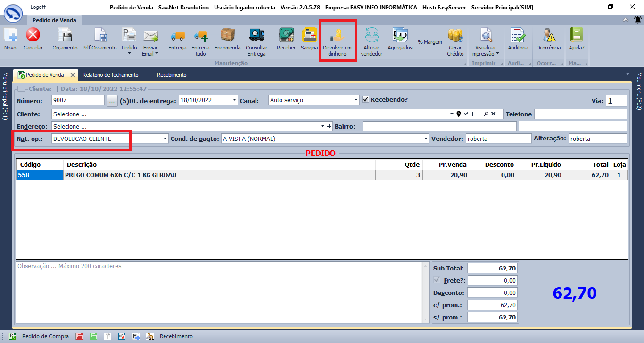Viewport: 644px width, 343px height.
Task: Click Pedido de Compra in bottom bar
Action: (45, 336)
